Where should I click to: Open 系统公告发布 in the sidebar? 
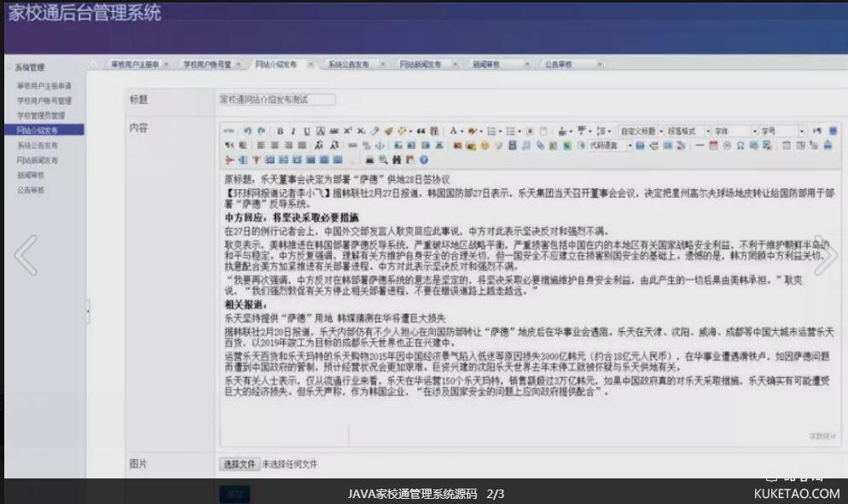point(37,146)
